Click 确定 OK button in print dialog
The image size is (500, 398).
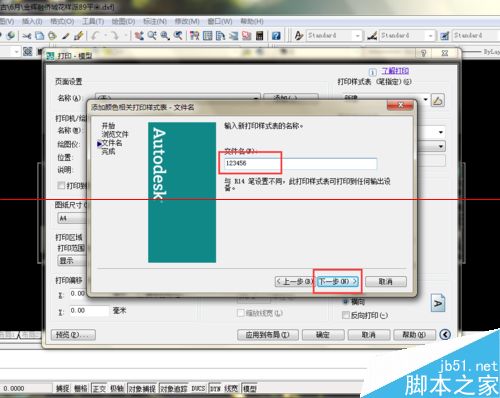[x=323, y=335]
